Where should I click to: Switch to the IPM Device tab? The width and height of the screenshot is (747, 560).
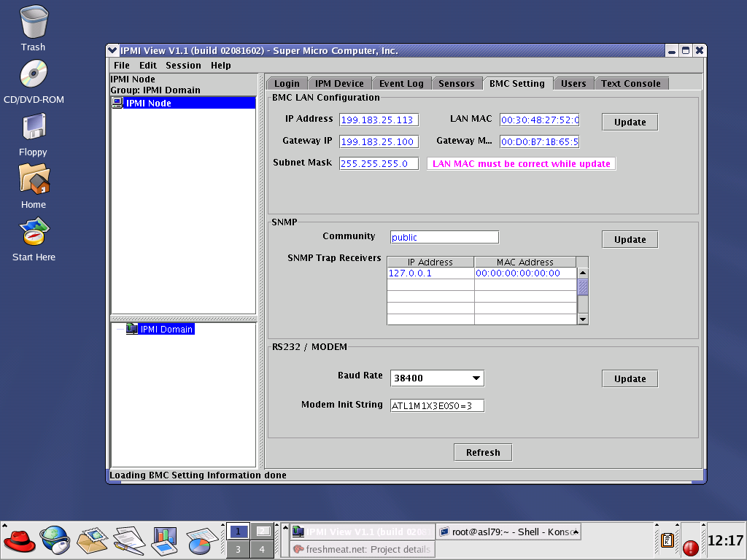pyautogui.click(x=339, y=83)
